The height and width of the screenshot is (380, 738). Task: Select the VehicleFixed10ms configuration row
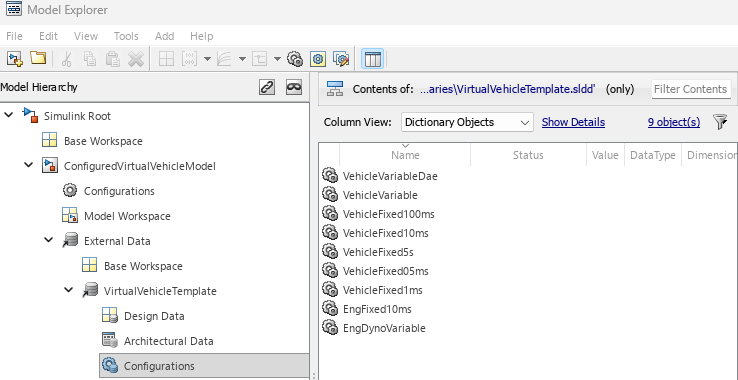point(385,233)
